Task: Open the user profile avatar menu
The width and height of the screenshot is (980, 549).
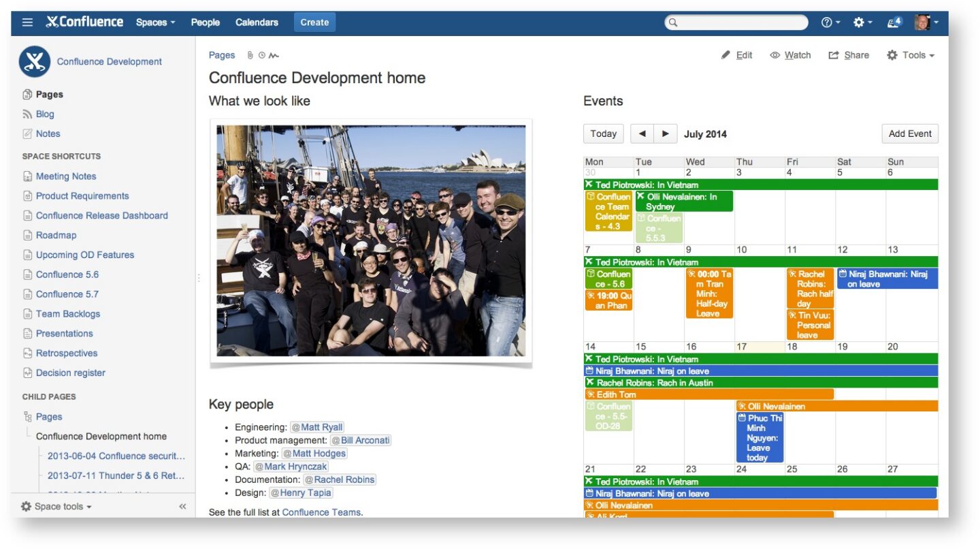Action: point(926,22)
